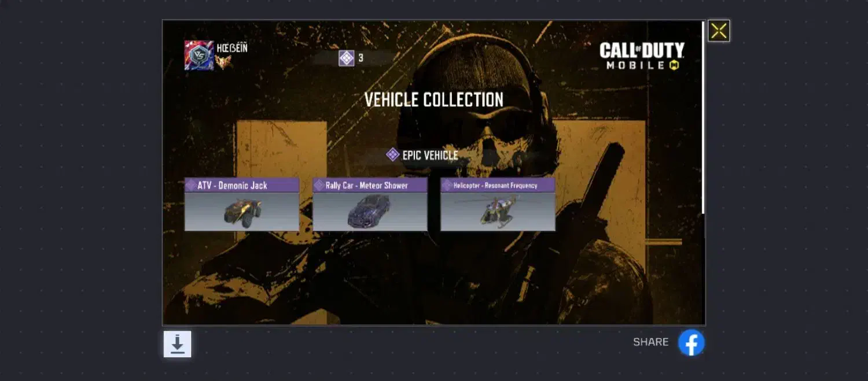Select the Rally Car - Meteor Shower card
The height and width of the screenshot is (381, 868).
coord(370,205)
